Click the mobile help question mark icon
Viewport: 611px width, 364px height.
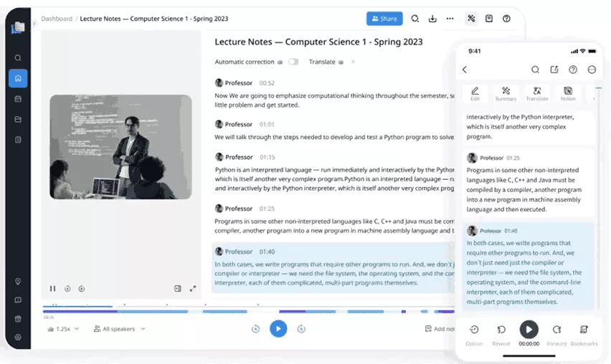pyautogui.click(x=573, y=70)
